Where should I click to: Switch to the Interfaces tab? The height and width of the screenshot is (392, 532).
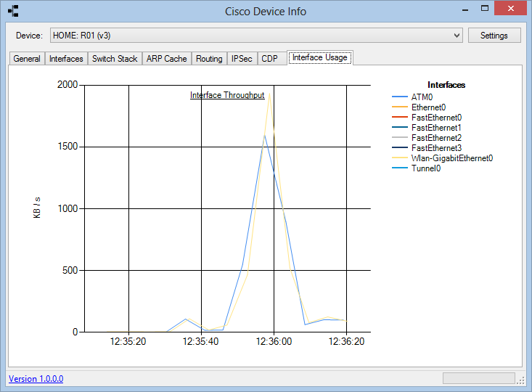click(x=66, y=59)
